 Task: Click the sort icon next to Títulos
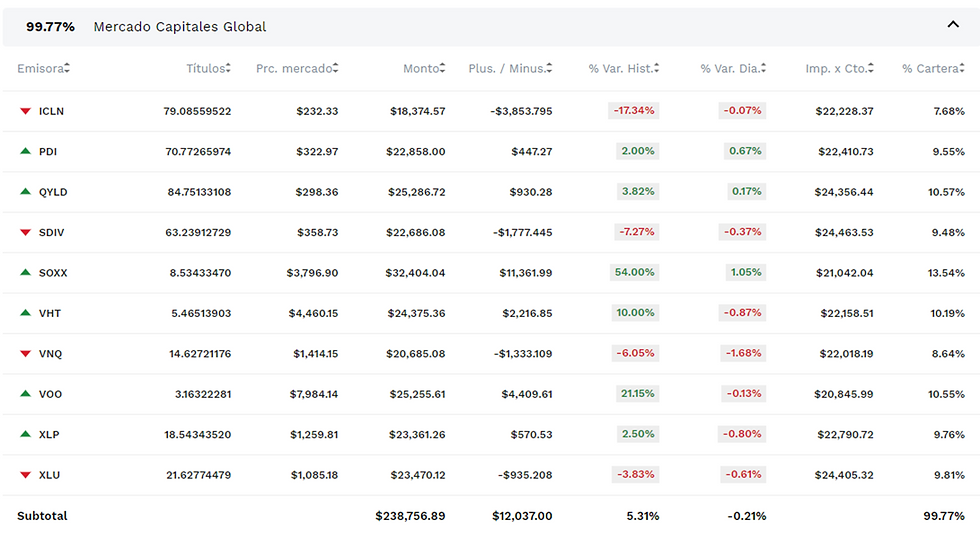pos(228,69)
